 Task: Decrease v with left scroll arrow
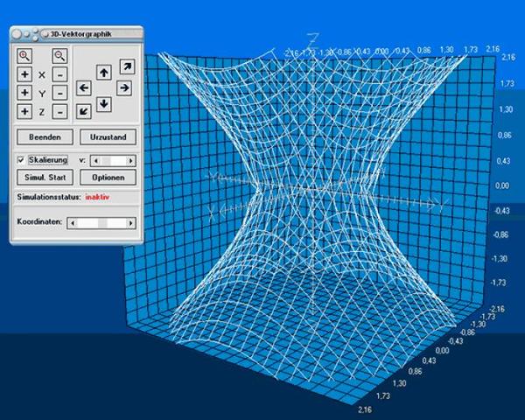[96, 161]
